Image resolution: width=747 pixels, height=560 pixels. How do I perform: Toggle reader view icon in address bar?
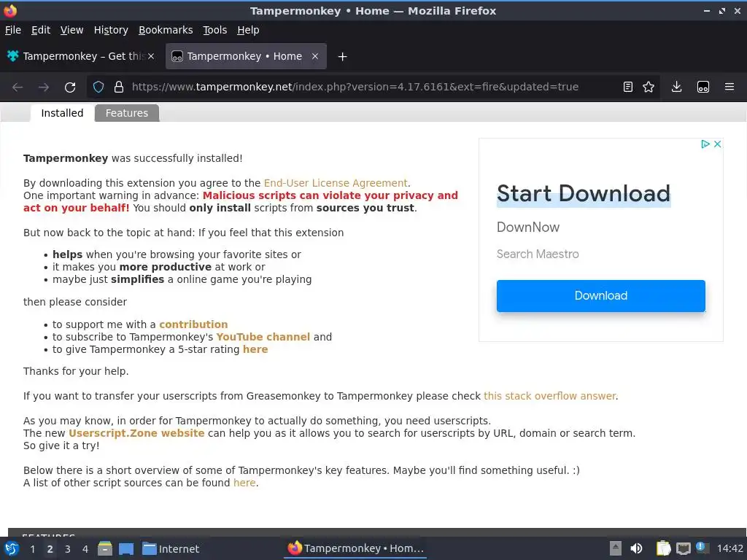click(x=628, y=87)
